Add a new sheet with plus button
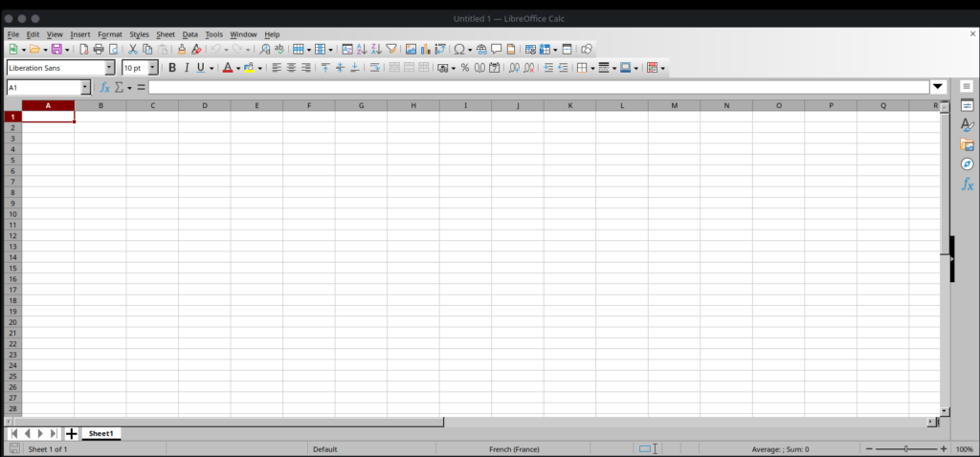This screenshot has width=980, height=457. tap(71, 433)
